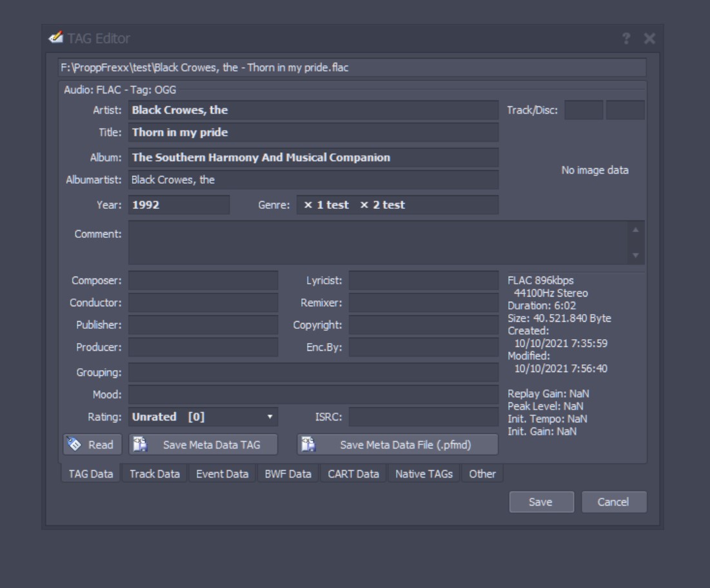Click the Copyright field
Image resolution: width=710 pixels, height=588 pixels.
pos(424,325)
